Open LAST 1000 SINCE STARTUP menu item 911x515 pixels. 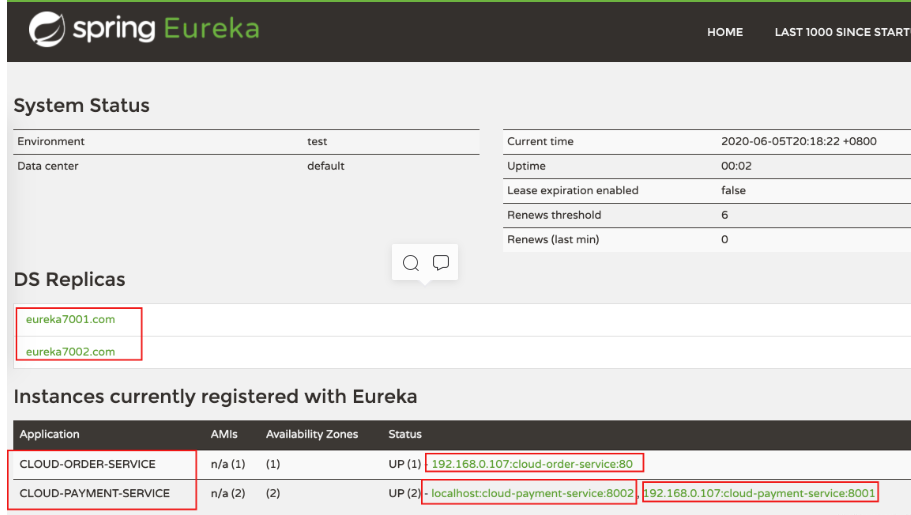pos(842,32)
